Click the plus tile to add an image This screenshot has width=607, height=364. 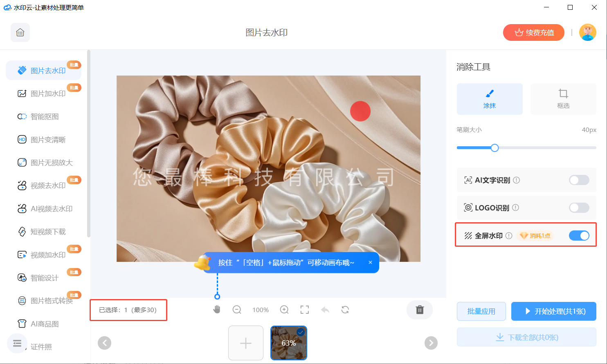click(x=245, y=343)
